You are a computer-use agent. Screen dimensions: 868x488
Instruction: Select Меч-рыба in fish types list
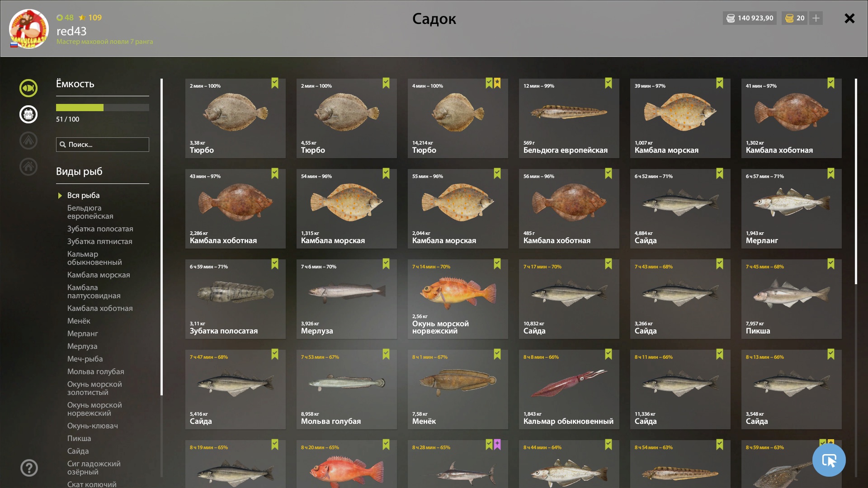85,359
